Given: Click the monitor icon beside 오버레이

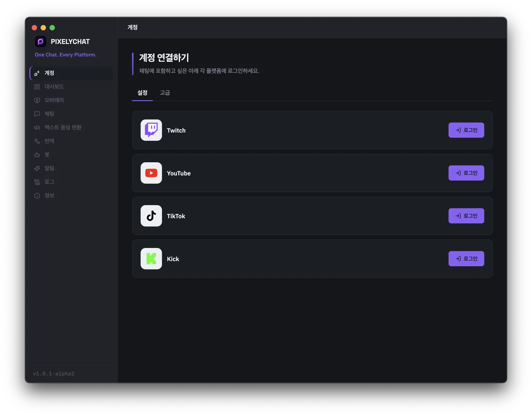Looking at the screenshot, I should pyautogui.click(x=37, y=100).
